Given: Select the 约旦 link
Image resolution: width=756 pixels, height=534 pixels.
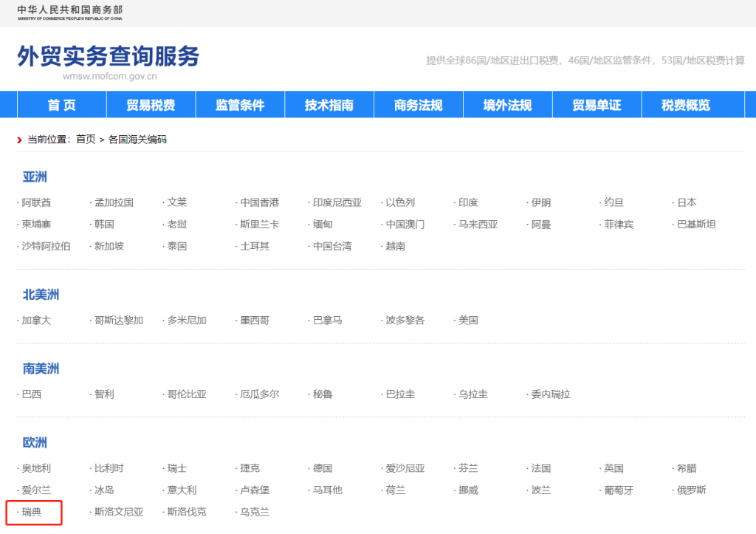Looking at the screenshot, I should click(614, 202).
